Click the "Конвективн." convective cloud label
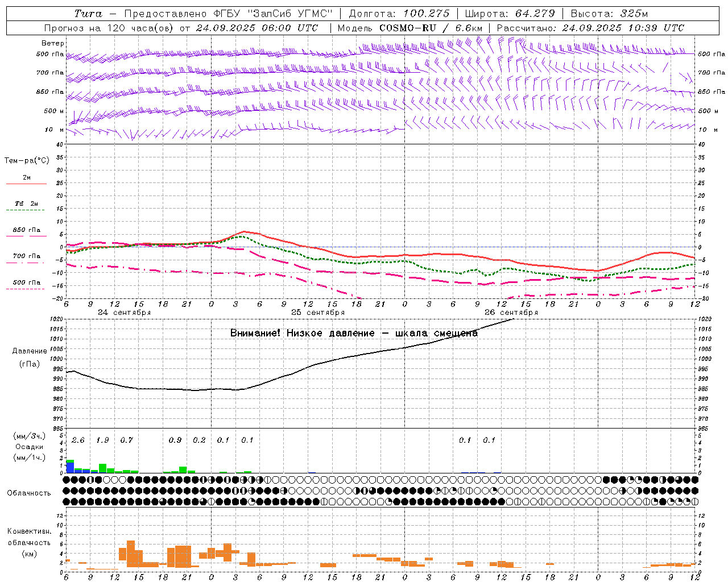 (29, 531)
